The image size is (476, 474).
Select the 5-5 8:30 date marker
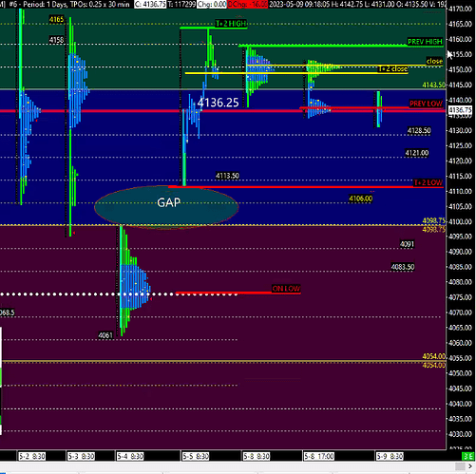click(196, 456)
